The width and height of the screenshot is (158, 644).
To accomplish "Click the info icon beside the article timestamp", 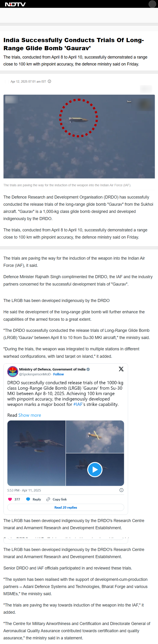I will (49, 81).
